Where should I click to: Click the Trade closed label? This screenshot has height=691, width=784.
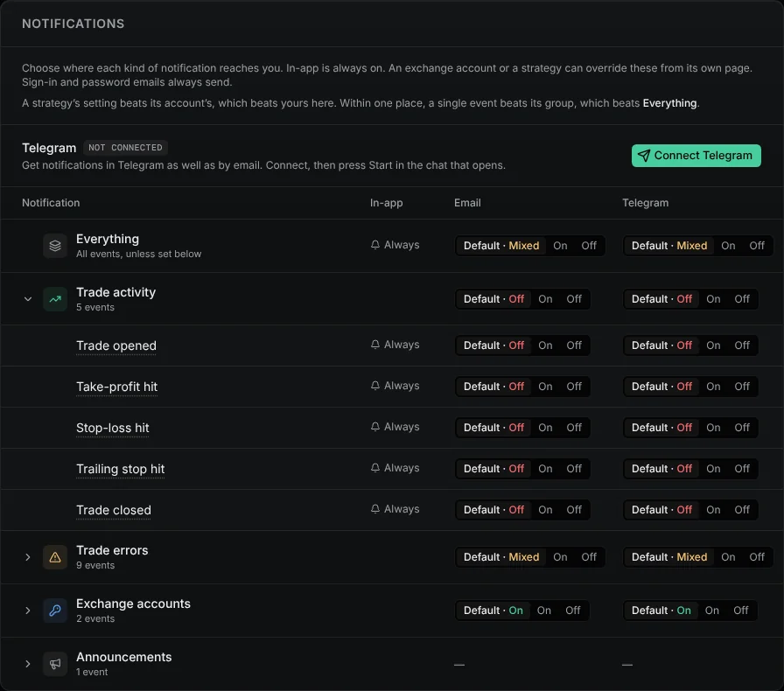click(114, 509)
